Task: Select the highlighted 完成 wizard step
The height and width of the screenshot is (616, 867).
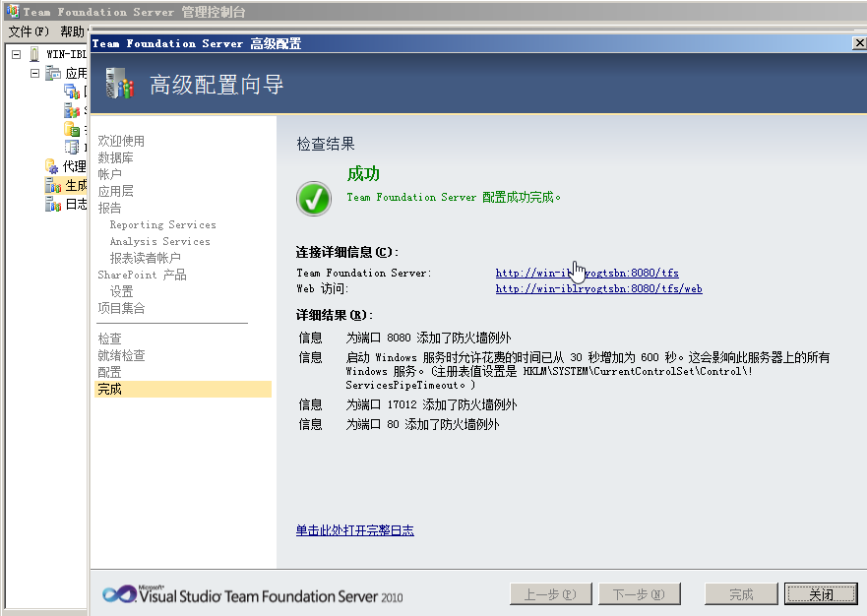Action: click(x=183, y=389)
